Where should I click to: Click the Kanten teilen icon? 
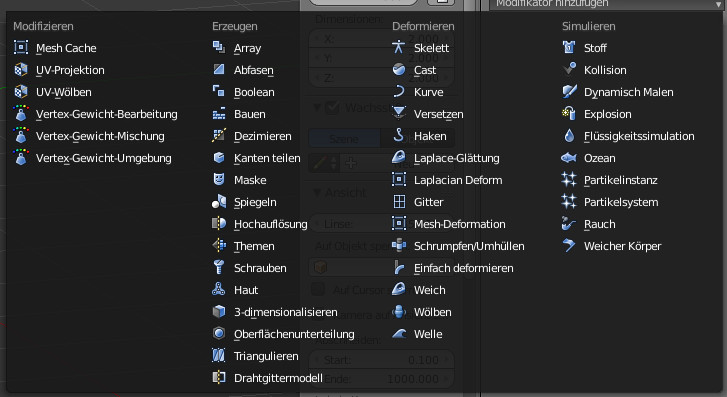tap(219, 158)
